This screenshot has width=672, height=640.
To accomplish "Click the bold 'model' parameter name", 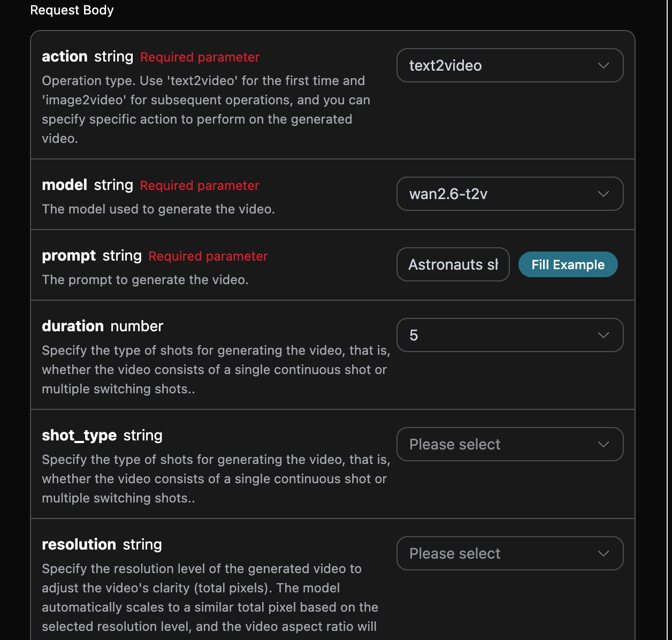I will click(x=64, y=185).
